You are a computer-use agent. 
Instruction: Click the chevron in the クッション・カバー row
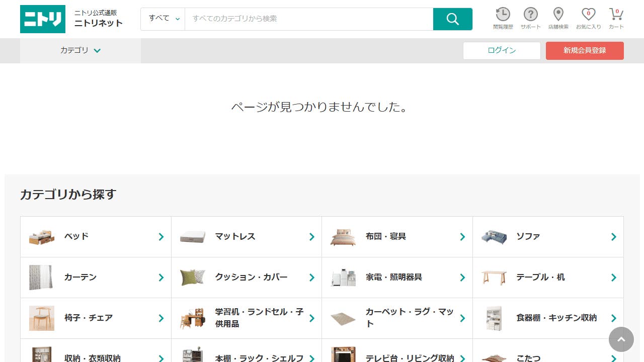click(312, 278)
